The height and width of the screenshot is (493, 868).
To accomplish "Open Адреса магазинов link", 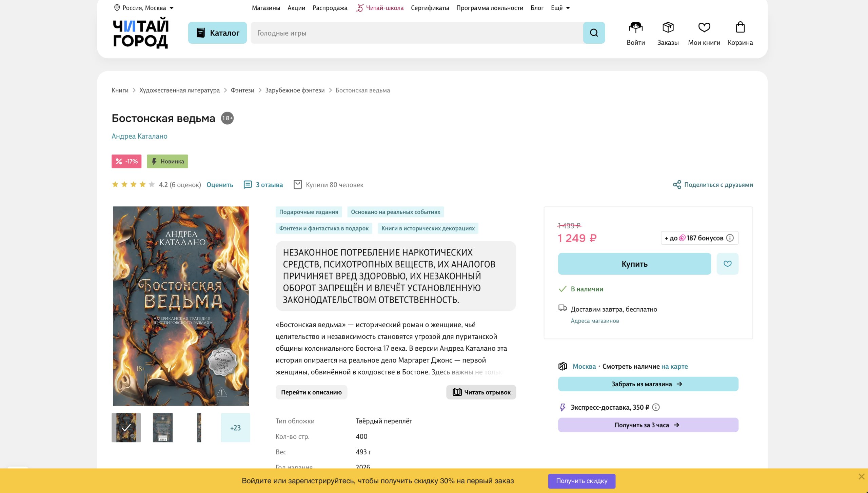I will 595,321.
